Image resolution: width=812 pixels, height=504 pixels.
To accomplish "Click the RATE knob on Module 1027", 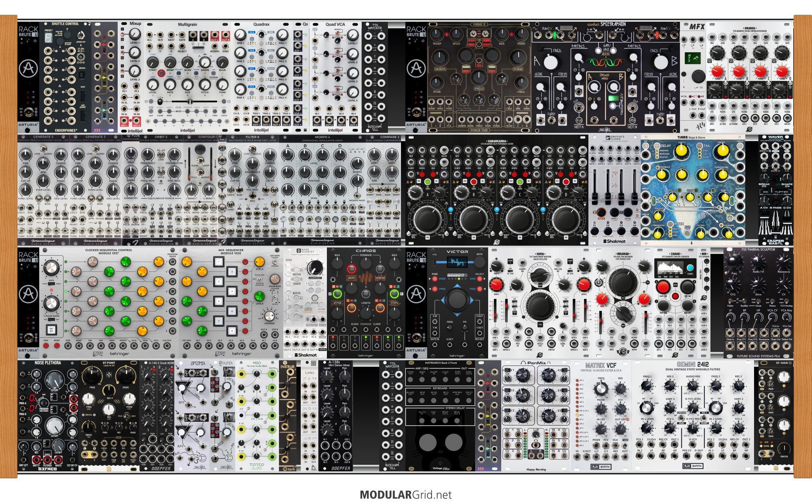I will click(x=51, y=267).
